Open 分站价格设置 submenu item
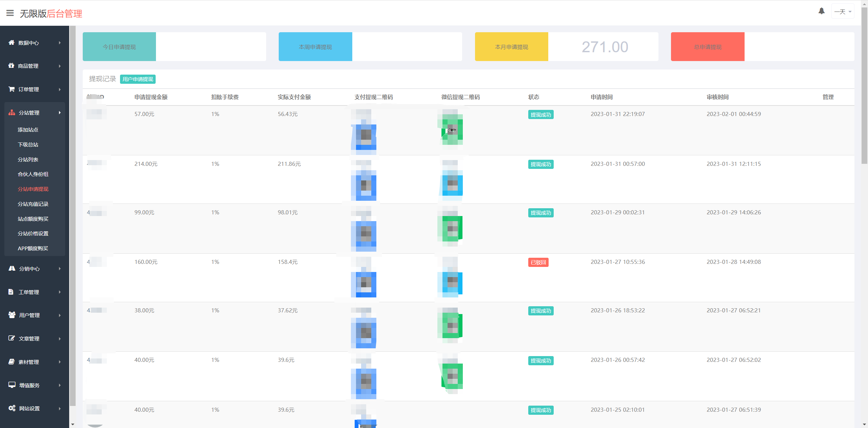 click(33, 233)
